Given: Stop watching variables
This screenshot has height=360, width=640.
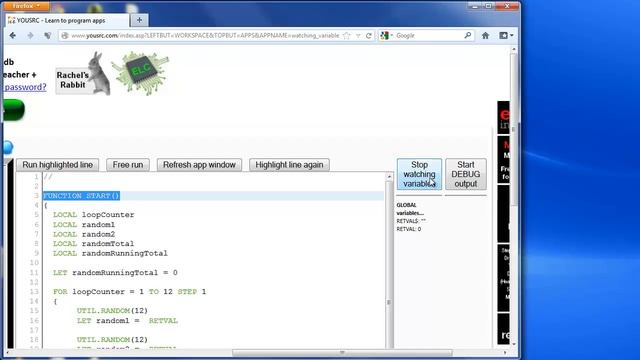Looking at the screenshot, I should click(419, 174).
